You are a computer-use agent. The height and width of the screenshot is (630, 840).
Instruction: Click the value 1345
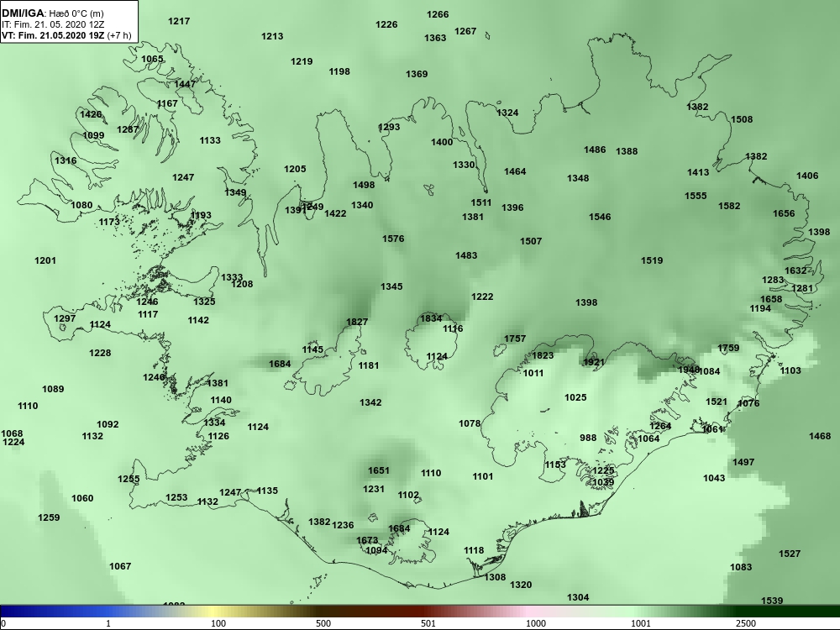(x=391, y=286)
